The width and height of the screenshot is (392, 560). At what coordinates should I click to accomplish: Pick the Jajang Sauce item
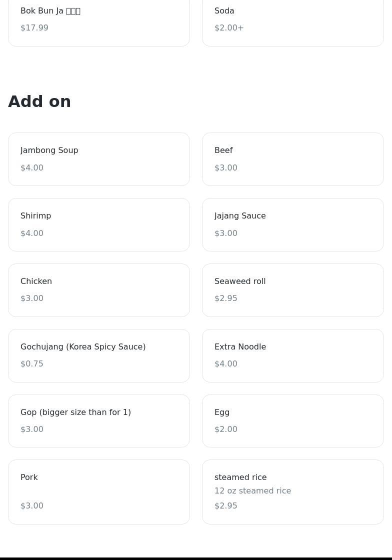pyautogui.click(x=292, y=224)
